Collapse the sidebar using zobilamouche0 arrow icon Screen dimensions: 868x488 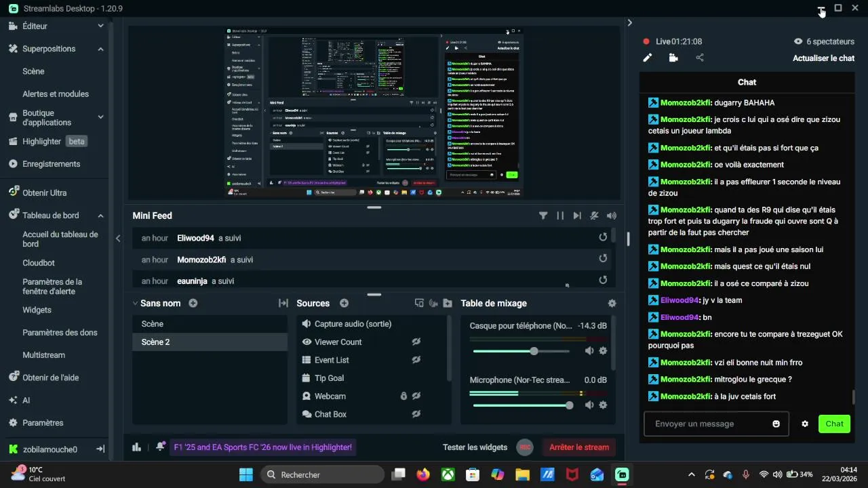coord(100,449)
